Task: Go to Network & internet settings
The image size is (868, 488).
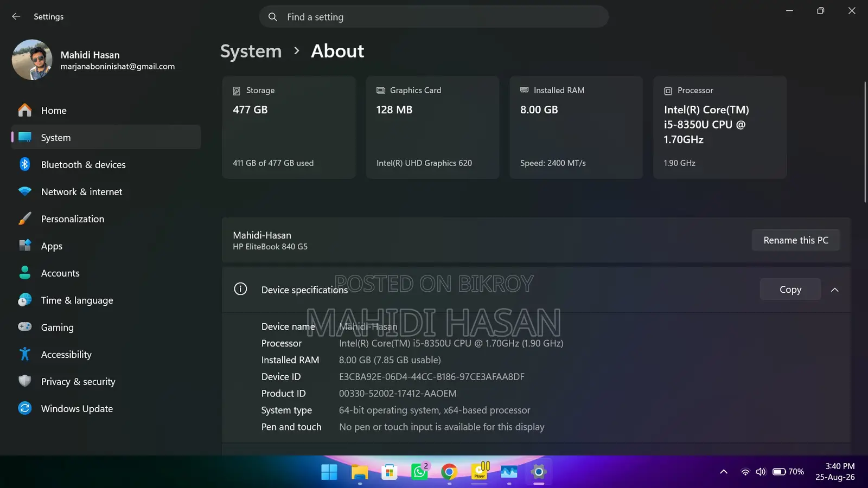Action: (106, 191)
